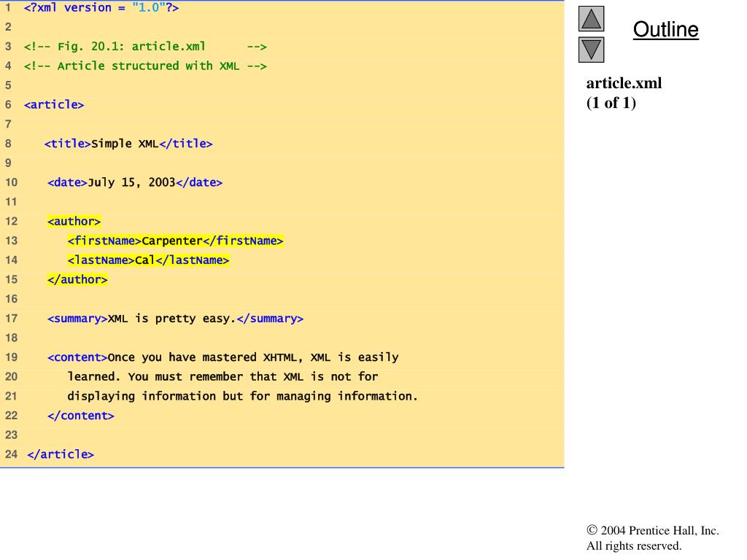The image size is (747, 560).
Task: Click the title line 'Simple XML'
Action: 128,144
